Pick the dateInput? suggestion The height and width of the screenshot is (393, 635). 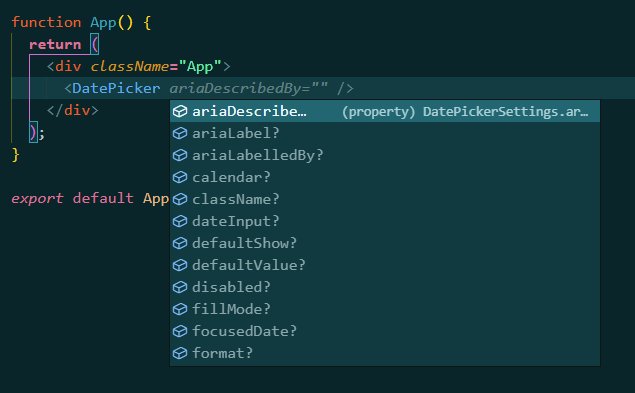pyautogui.click(x=385, y=221)
